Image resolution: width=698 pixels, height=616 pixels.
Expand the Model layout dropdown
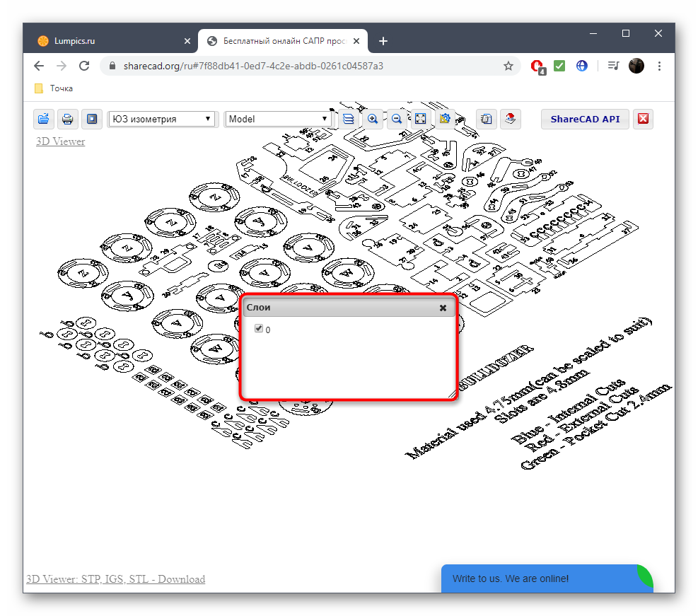(278, 119)
